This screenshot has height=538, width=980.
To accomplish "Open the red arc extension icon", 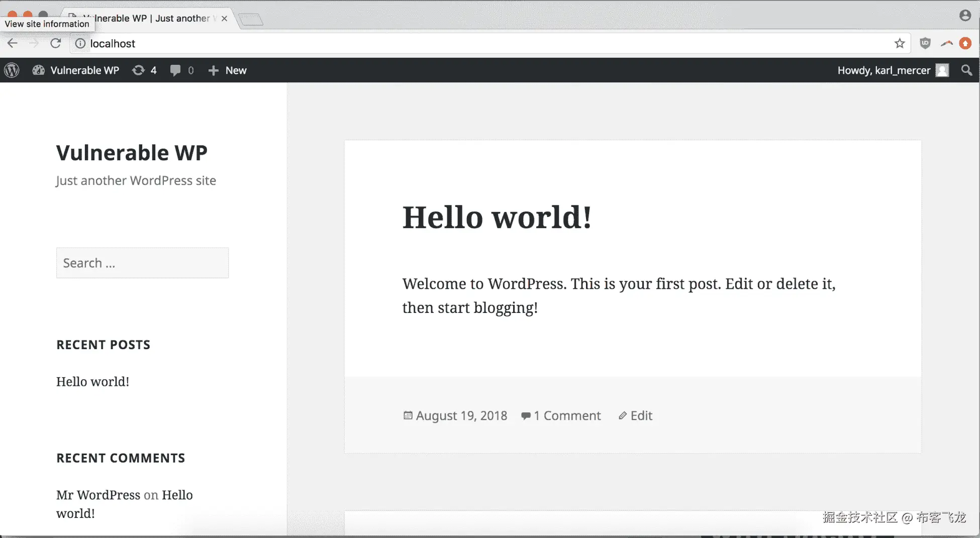I will pyautogui.click(x=947, y=44).
